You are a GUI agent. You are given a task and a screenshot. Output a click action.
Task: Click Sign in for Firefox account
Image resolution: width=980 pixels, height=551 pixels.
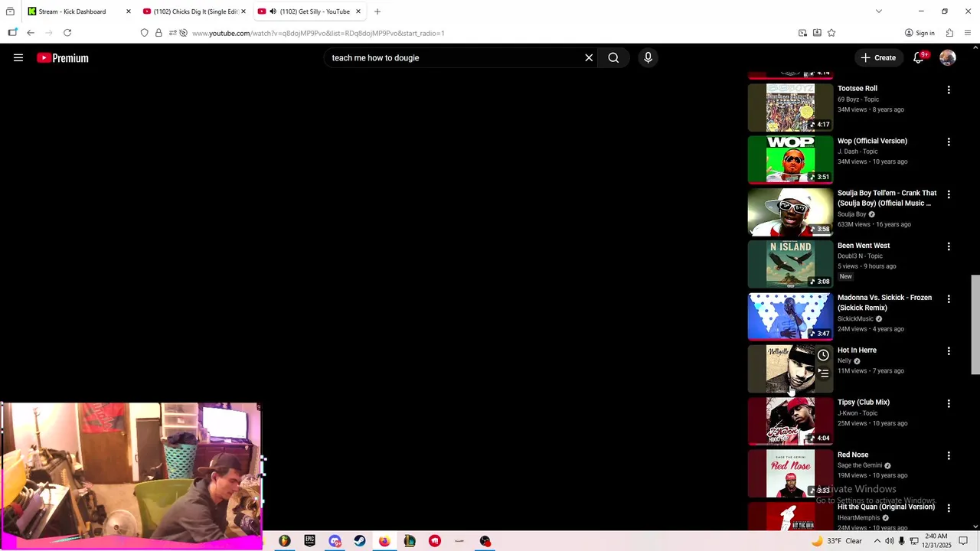coord(920,33)
